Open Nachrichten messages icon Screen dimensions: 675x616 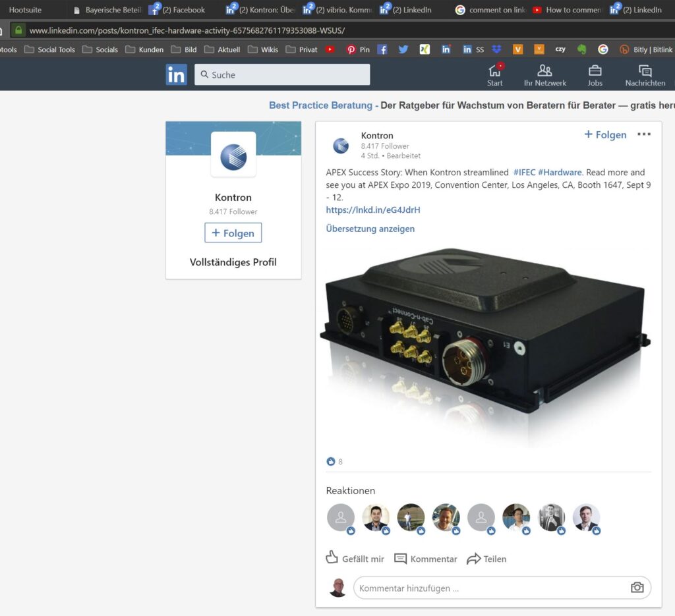[645, 71]
